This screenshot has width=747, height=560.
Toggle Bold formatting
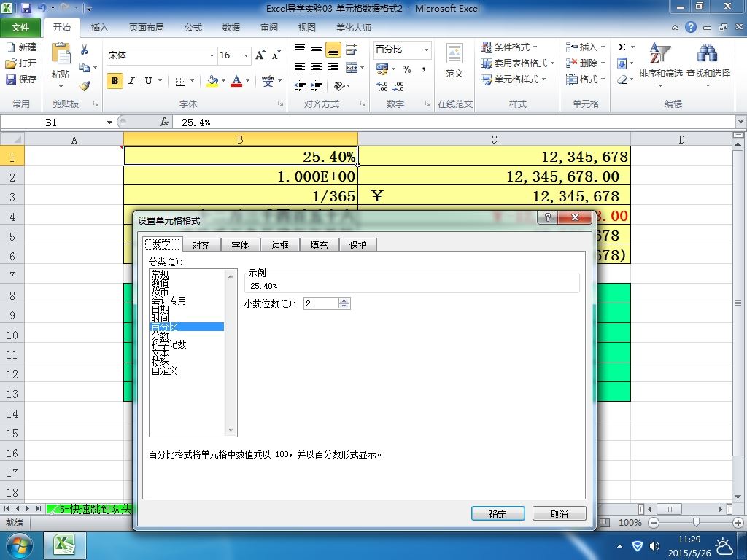115,81
